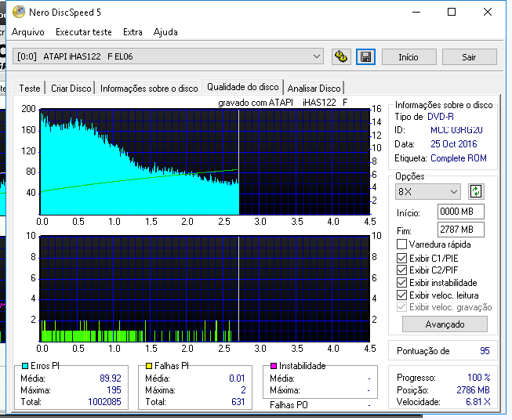Minimize the Nero DiscSpeed window
The width and height of the screenshot is (512, 420).
coord(416,12)
